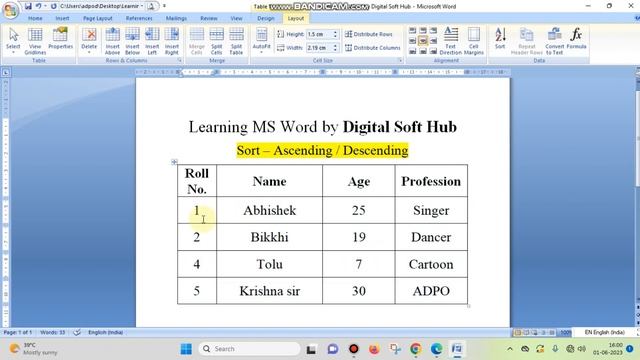The width and height of the screenshot is (640, 360).
Task: Click Page 1 of 1 indicator
Action: (18, 332)
